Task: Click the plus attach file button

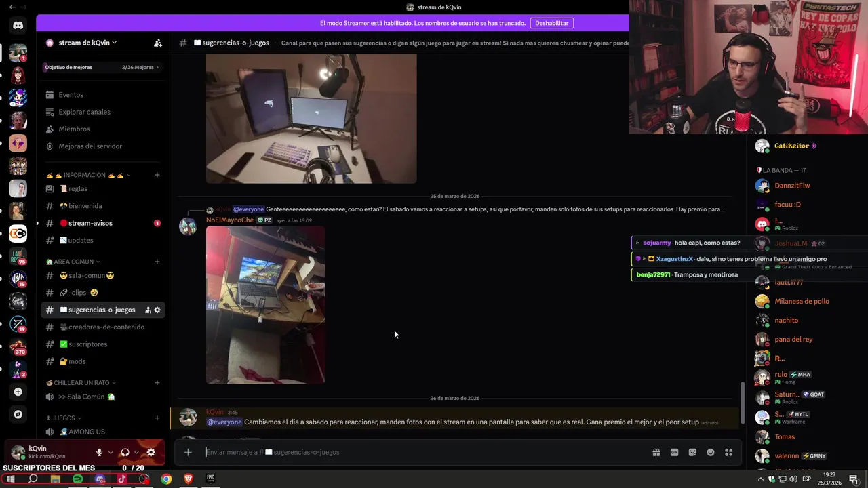Action: [188, 452]
